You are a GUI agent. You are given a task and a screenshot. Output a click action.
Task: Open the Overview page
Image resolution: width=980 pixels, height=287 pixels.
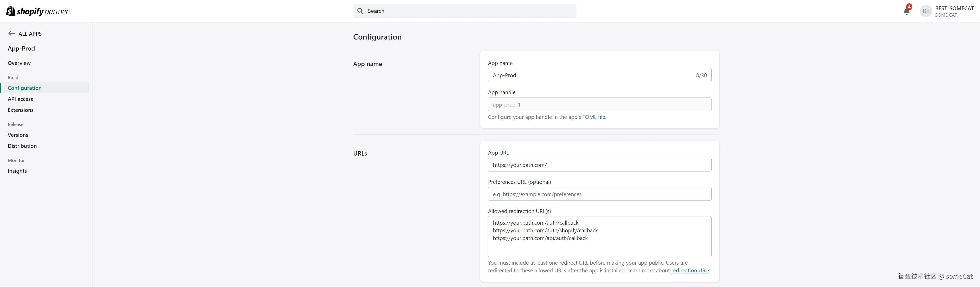(x=19, y=63)
